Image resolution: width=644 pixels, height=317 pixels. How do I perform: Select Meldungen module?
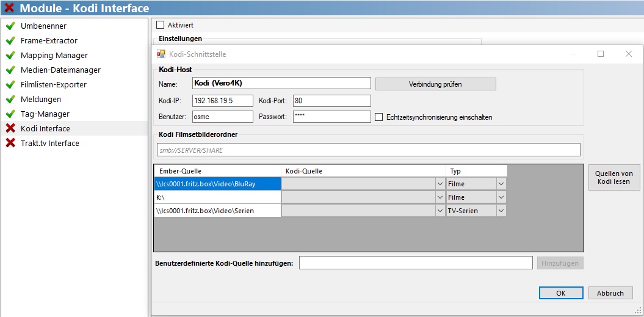[41, 99]
